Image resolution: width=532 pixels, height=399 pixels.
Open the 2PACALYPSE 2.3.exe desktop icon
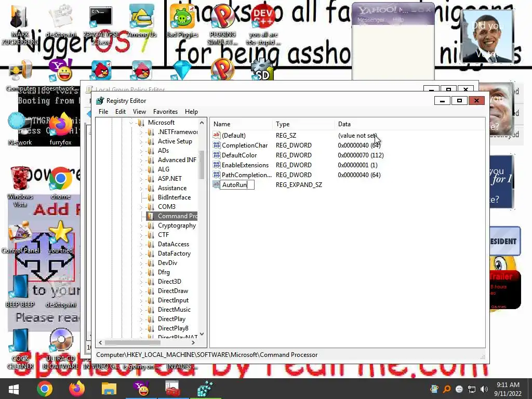click(x=101, y=25)
